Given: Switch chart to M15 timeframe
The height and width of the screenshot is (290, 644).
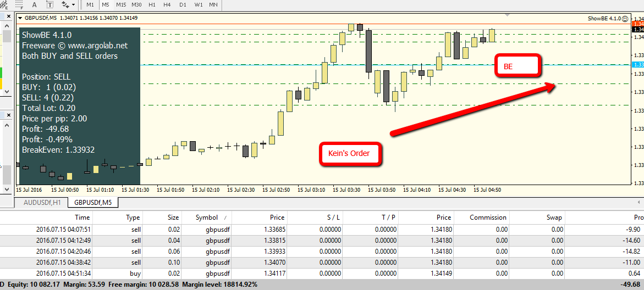Looking at the screenshot, I should coord(121,5).
